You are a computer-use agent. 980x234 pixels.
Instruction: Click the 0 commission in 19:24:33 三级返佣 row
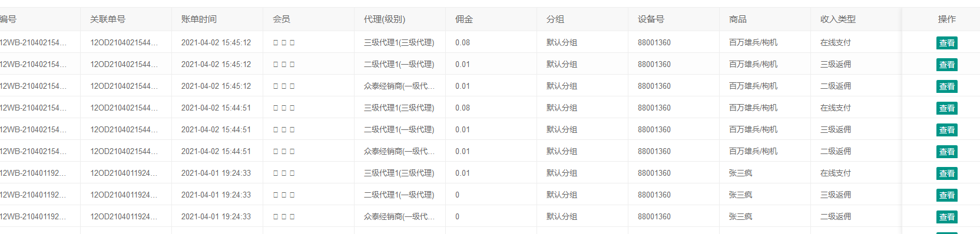coord(457,195)
